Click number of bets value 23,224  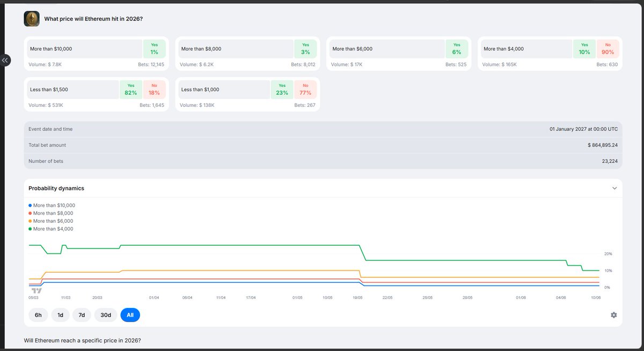pyautogui.click(x=610, y=161)
